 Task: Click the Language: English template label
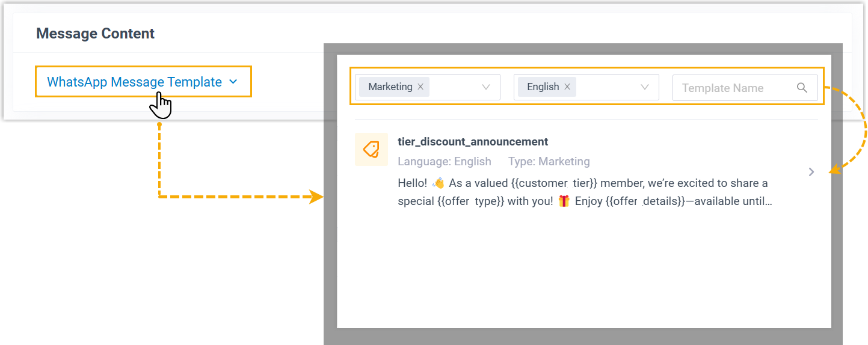445,161
